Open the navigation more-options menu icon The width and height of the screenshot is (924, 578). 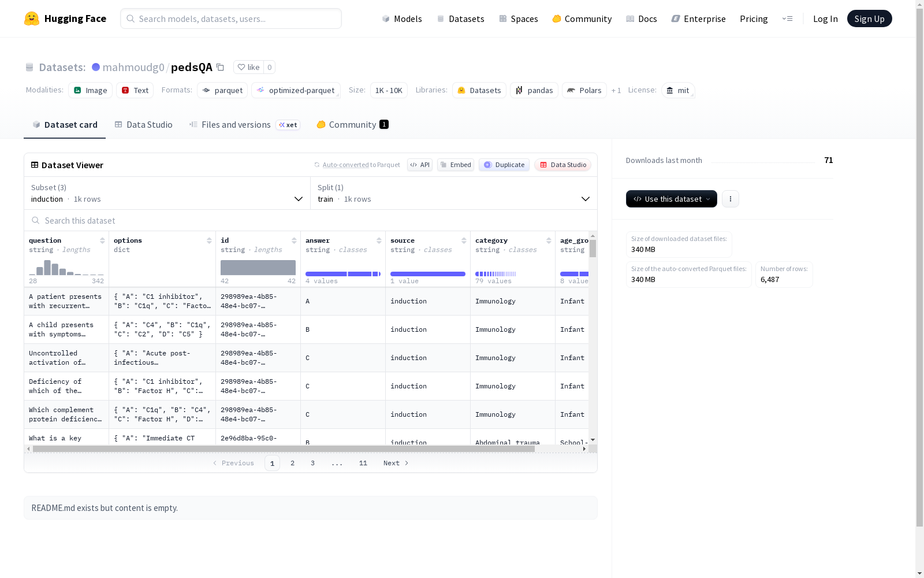click(x=787, y=18)
